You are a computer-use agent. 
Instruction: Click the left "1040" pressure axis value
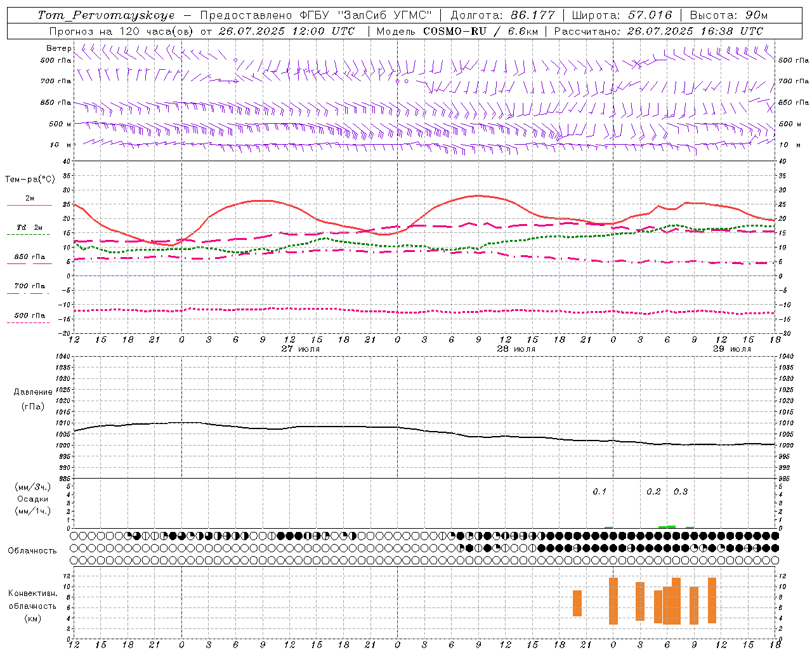(x=63, y=357)
